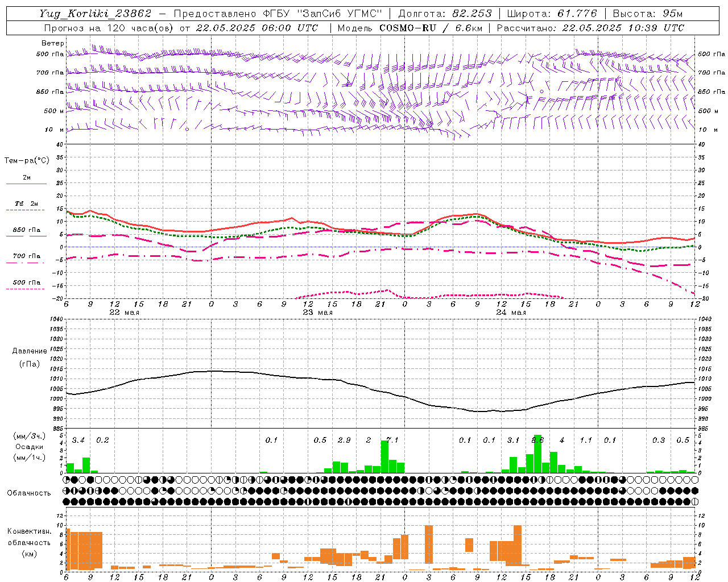This screenshot has height=582, width=728.
Task: Click the Ветер panel label
Action: (52, 43)
